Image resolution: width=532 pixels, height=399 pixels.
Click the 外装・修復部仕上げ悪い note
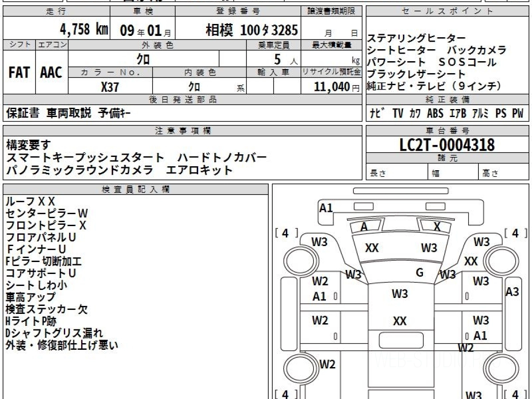click(62, 345)
